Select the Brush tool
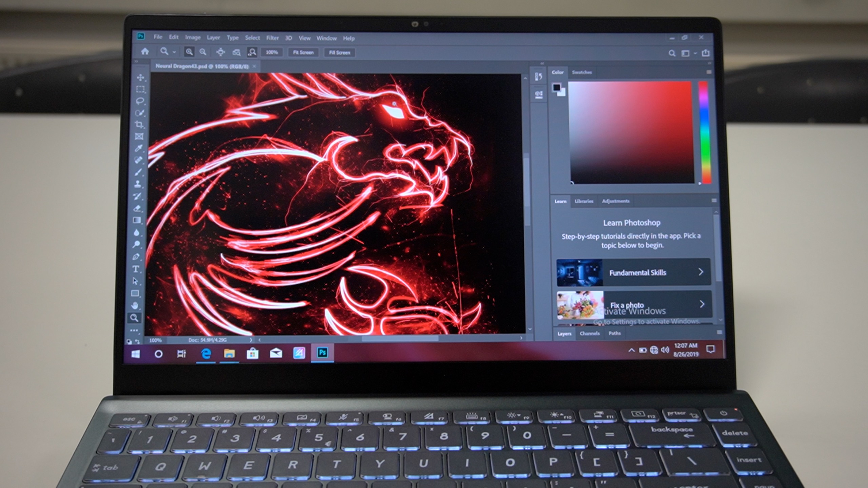 pos(138,172)
